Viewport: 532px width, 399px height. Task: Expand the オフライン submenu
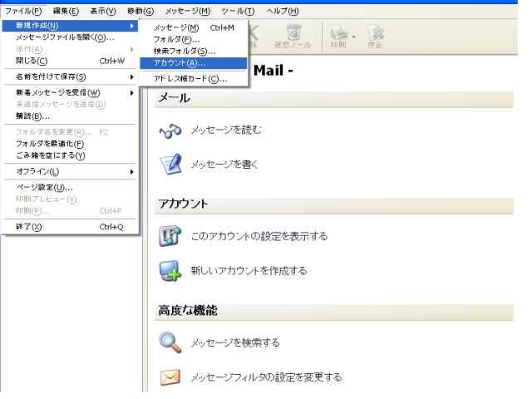(68, 171)
